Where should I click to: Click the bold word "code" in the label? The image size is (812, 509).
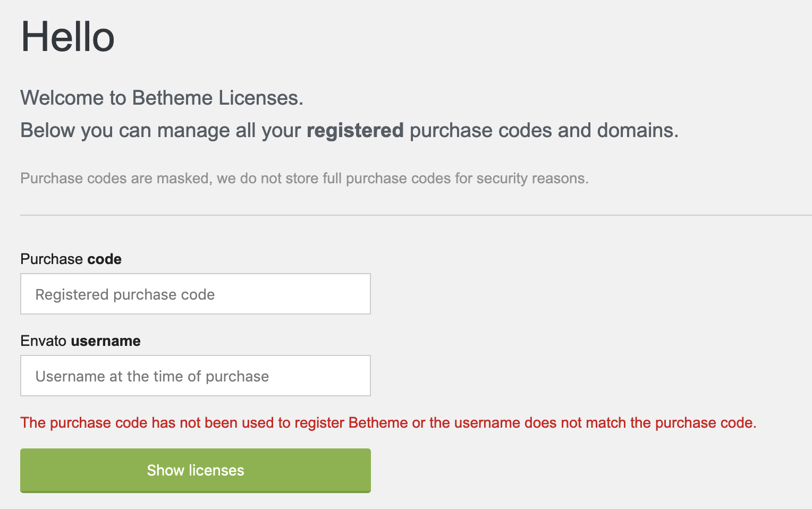(104, 259)
